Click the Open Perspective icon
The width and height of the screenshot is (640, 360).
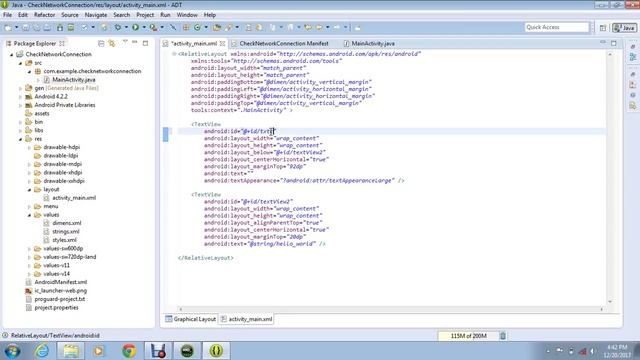tap(603, 28)
